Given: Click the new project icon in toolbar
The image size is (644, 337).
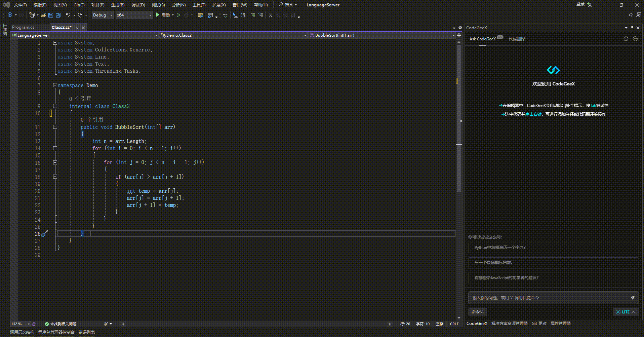Looking at the screenshot, I should [32, 15].
